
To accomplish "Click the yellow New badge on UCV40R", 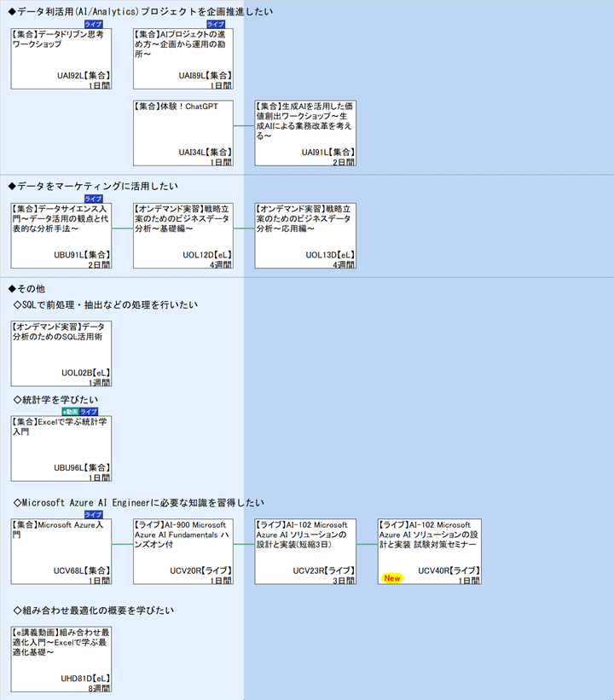I will [x=392, y=578].
